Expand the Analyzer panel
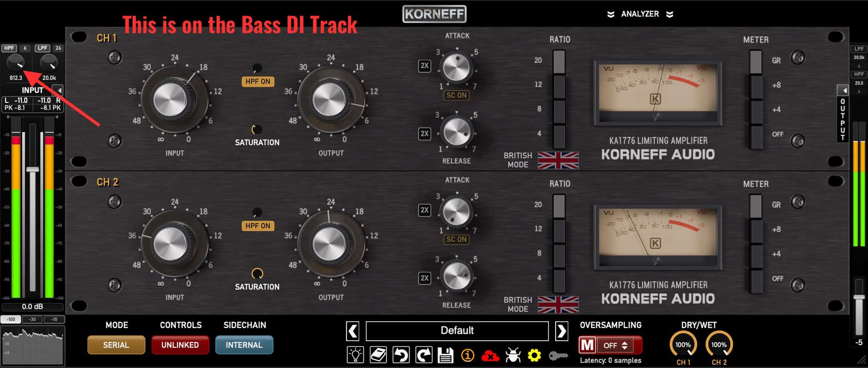This screenshot has height=368, width=868. click(640, 14)
